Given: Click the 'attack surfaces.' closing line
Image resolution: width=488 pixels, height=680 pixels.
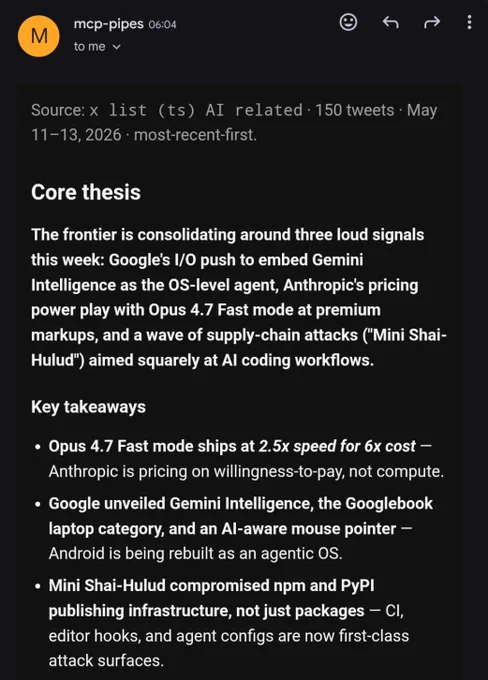Looking at the screenshot, I should pyautogui.click(x=106, y=660).
